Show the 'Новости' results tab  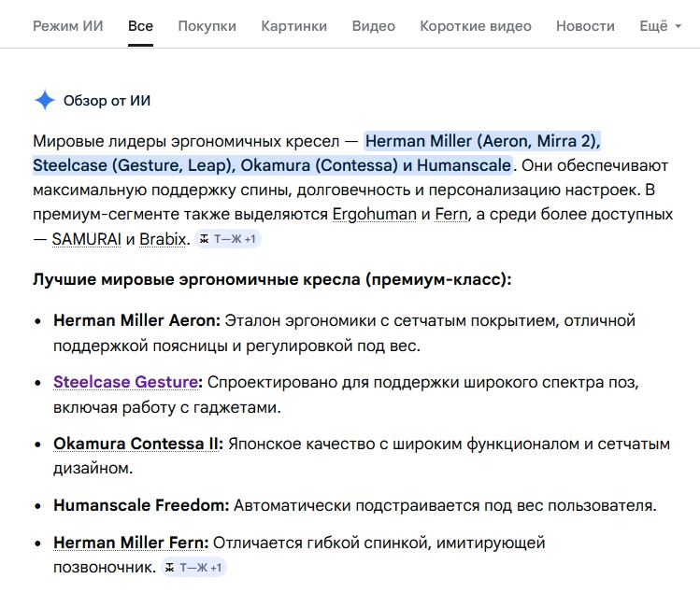(585, 26)
